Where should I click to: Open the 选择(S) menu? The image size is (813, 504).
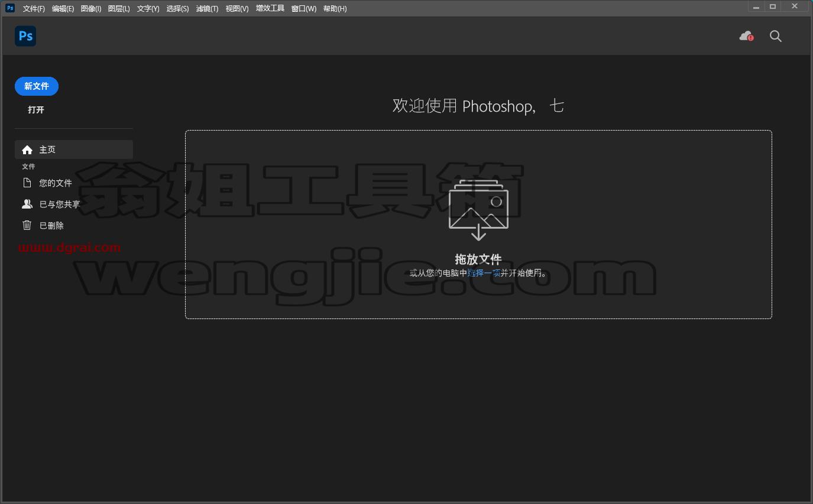coord(177,8)
